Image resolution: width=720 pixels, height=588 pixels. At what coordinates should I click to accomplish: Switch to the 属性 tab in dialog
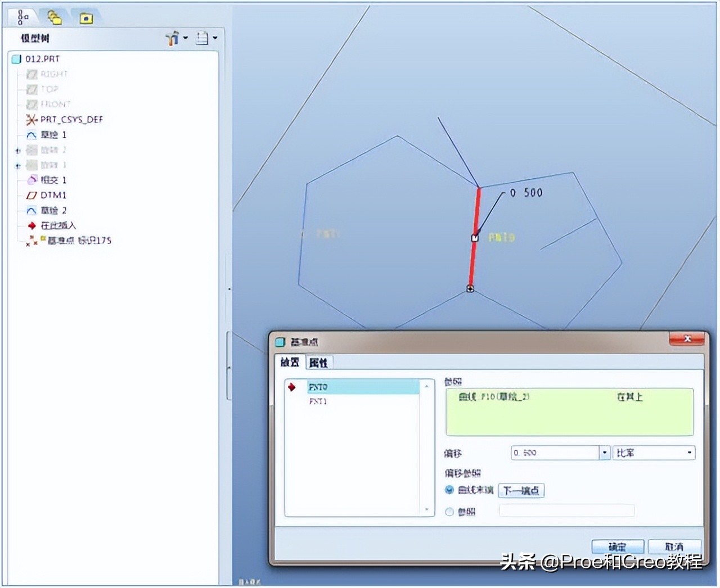[x=318, y=363]
